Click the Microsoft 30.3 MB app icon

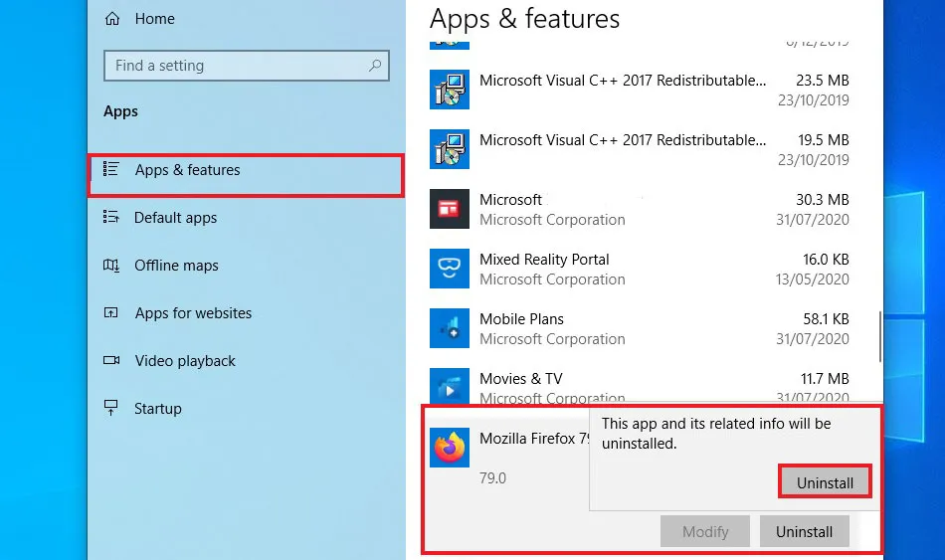coord(450,209)
